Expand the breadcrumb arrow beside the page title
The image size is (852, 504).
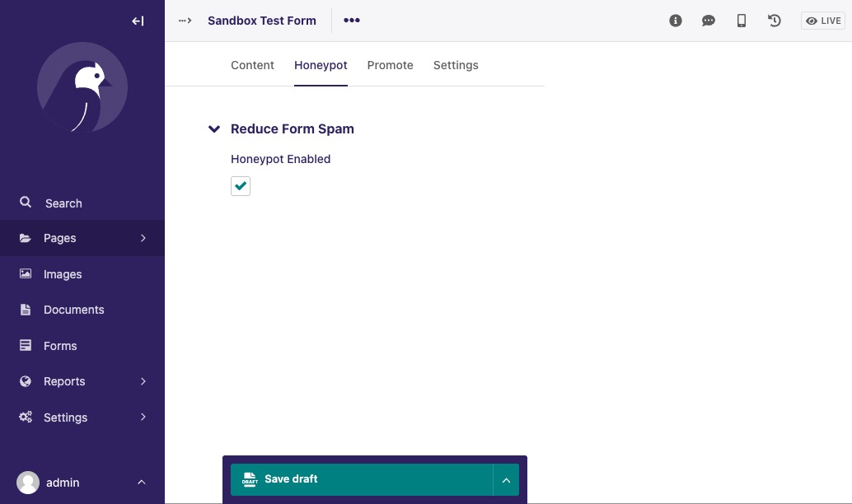[x=185, y=21]
